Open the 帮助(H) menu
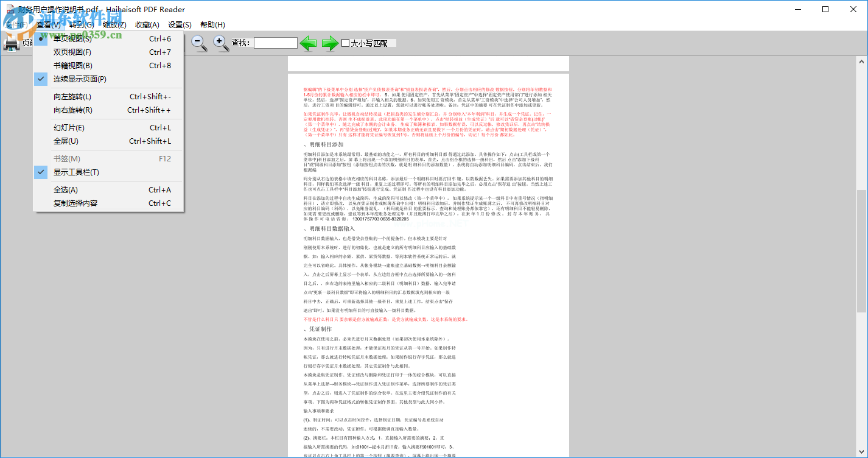This screenshot has width=868, height=458. [x=212, y=24]
